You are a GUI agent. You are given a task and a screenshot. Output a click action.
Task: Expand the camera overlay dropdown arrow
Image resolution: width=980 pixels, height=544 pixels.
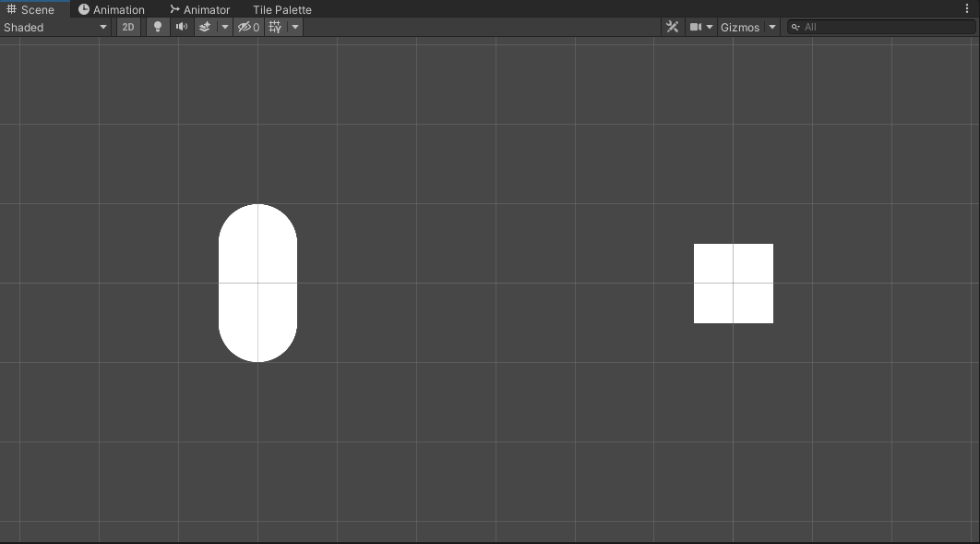[709, 27]
